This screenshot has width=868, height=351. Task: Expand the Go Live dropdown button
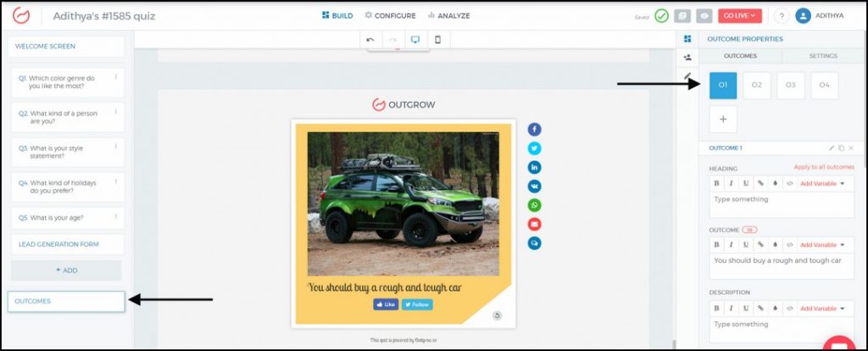(739, 16)
